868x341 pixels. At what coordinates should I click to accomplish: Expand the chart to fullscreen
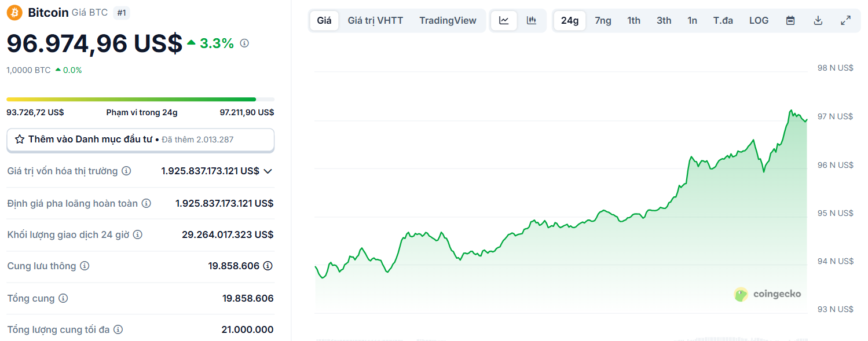[846, 21]
